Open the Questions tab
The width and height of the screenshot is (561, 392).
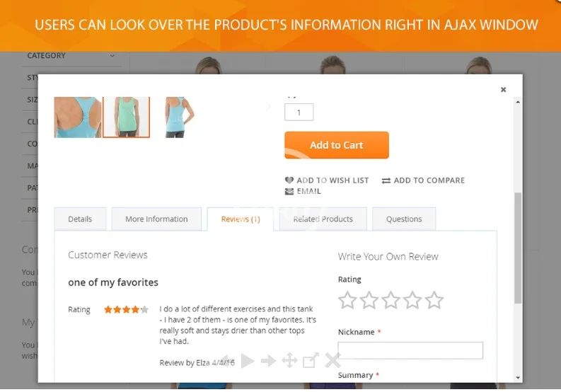pyautogui.click(x=404, y=219)
